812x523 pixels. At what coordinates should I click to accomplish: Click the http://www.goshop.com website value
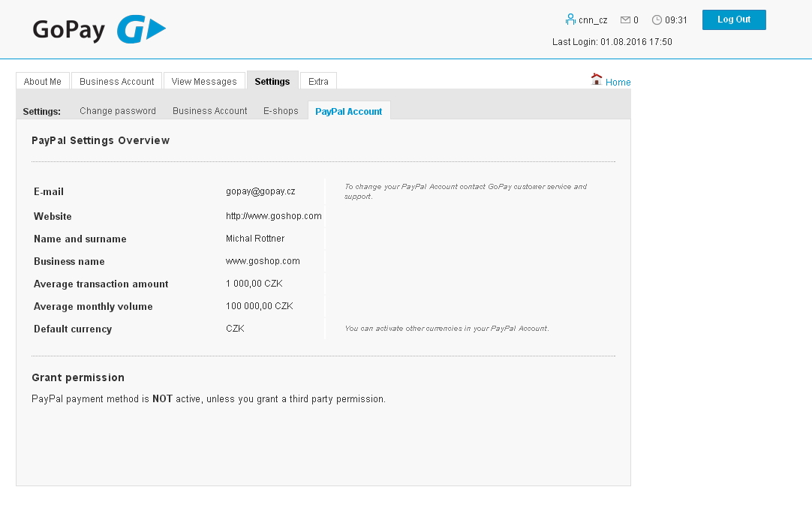coord(273,216)
